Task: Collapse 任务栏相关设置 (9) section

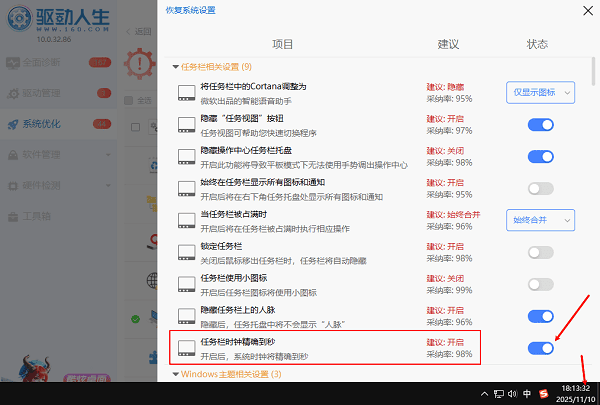Action: pos(176,67)
